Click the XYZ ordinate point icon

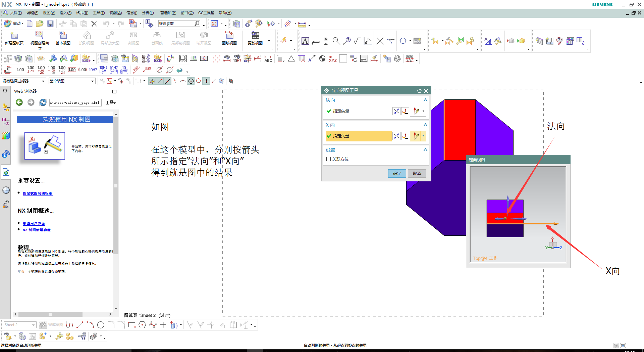click(x=333, y=59)
